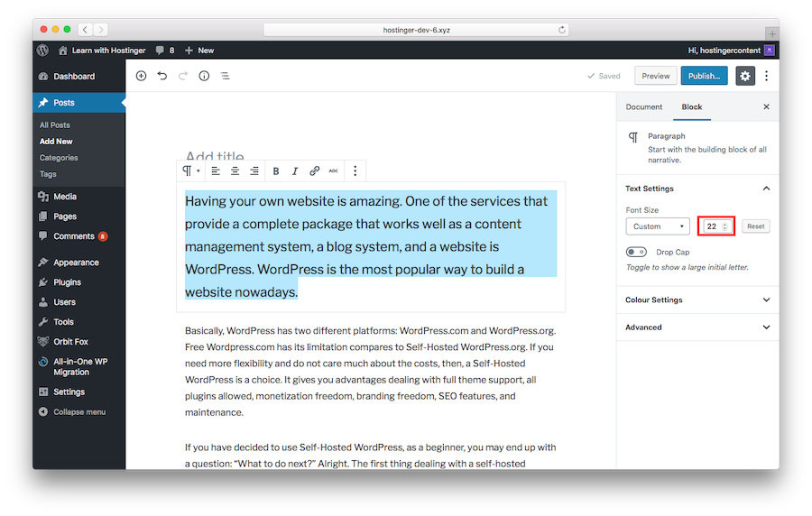812x516 pixels.
Task: Open the content structure info icon
Action: point(204,76)
